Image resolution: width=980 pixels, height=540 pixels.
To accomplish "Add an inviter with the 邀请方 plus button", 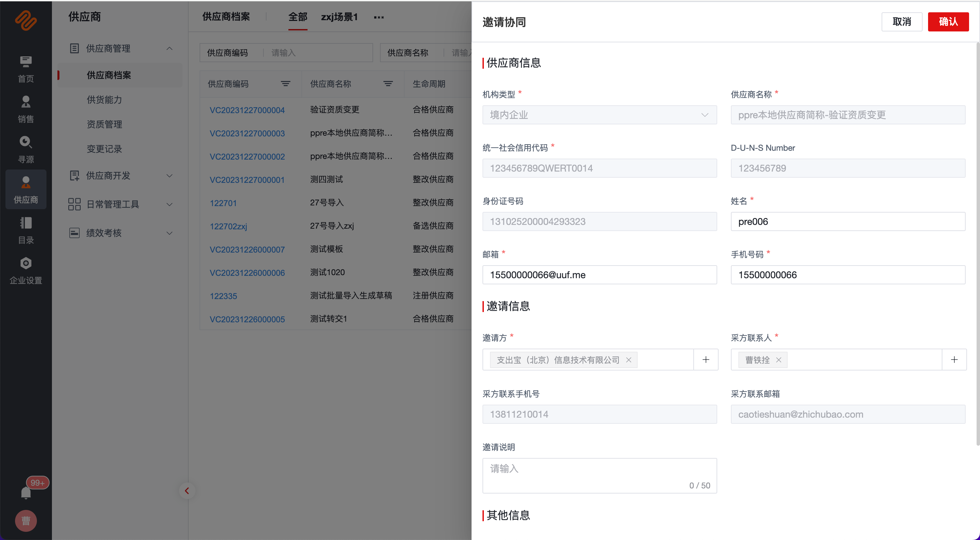I will tap(706, 360).
